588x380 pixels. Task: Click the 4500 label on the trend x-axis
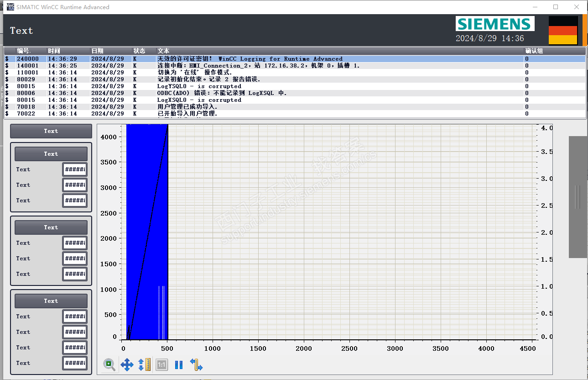(x=527, y=348)
